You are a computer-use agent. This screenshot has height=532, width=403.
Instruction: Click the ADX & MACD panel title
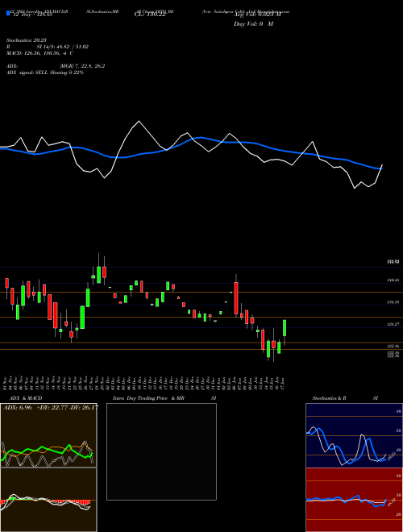[x=26, y=398]
